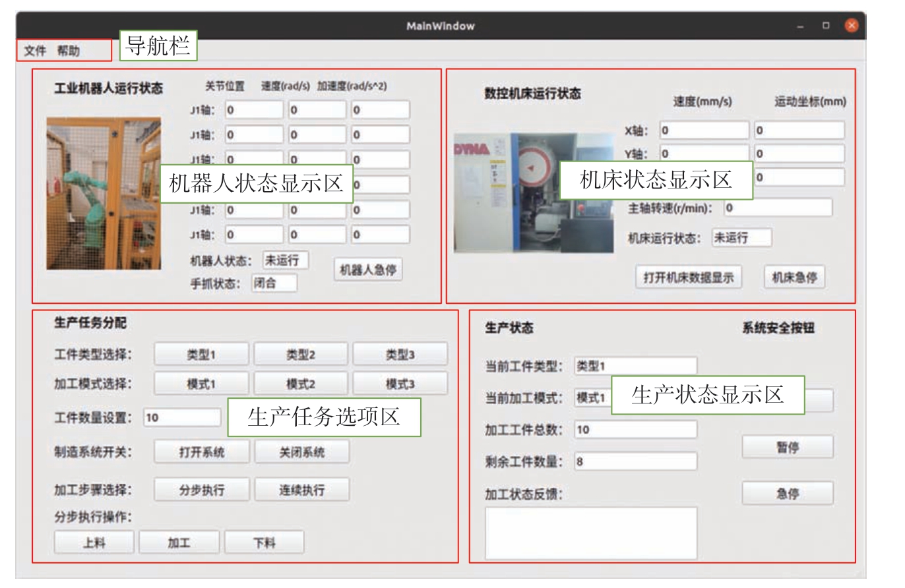905x588 pixels.
Task: Choose machining 模式3
Action: pyautogui.click(x=400, y=384)
